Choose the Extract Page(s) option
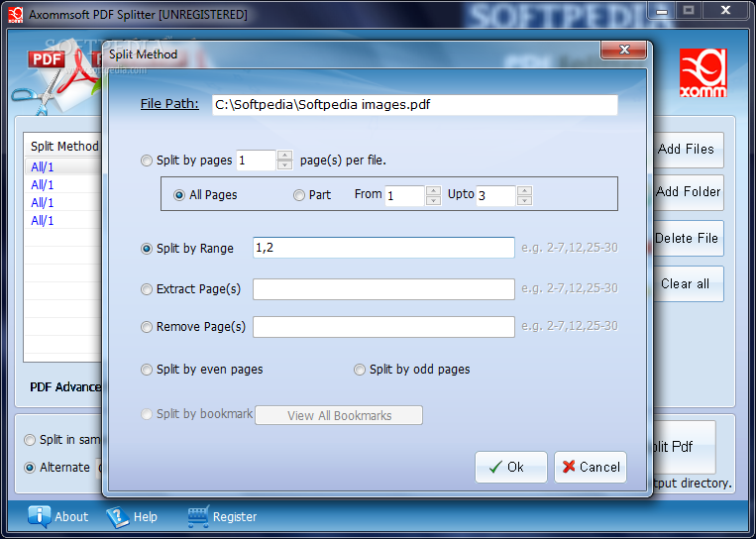Image resolution: width=756 pixels, height=539 pixels. (x=147, y=289)
